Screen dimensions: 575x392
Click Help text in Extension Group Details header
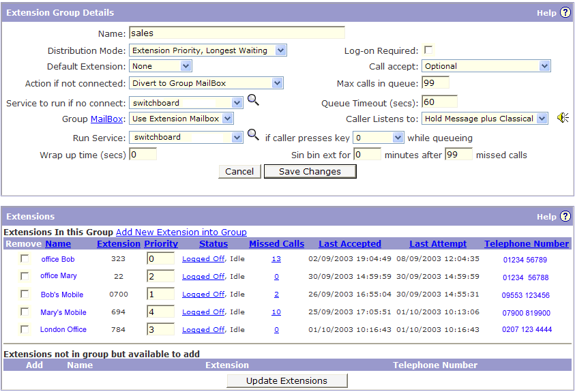546,13
